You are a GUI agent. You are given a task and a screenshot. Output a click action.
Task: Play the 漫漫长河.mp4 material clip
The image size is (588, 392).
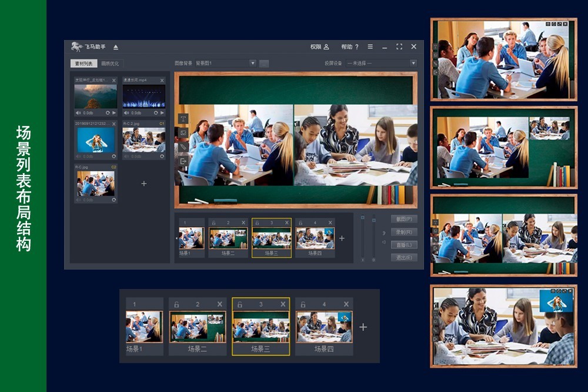pyautogui.click(x=162, y=112)
